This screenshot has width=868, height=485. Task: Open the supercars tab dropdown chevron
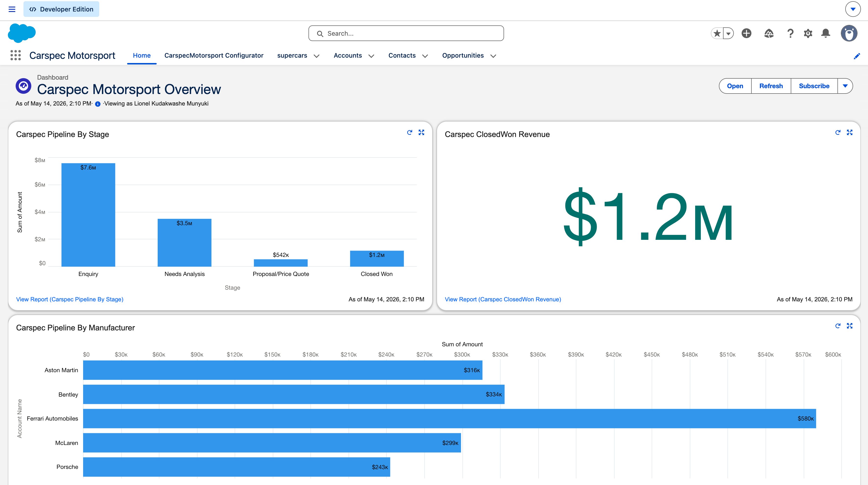point(316,56)
